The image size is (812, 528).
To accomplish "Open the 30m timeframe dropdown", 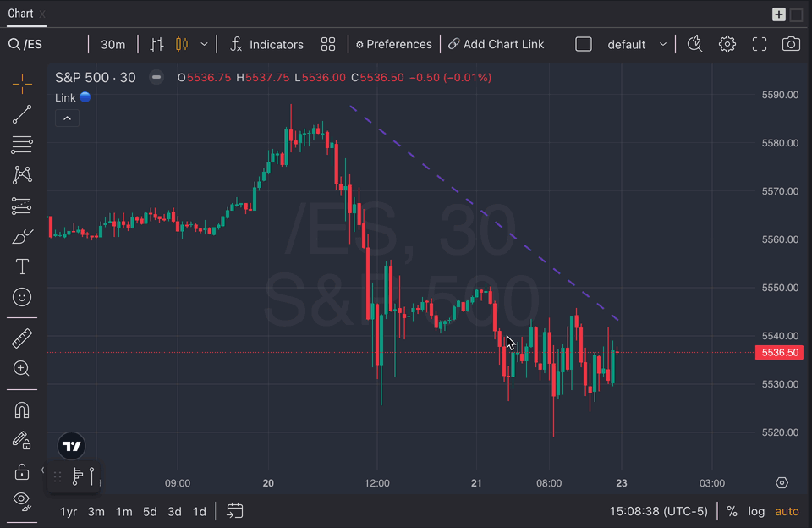I will (x=112, y=44).
